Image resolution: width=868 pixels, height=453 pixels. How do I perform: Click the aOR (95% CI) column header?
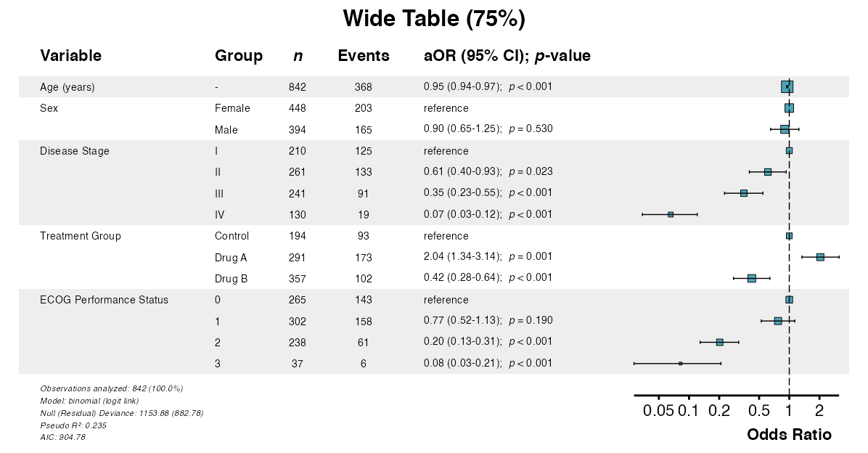point(507,56)
